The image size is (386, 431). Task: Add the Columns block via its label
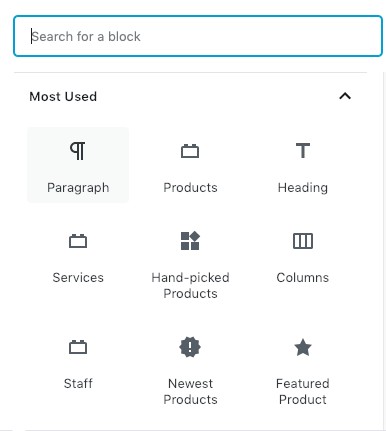tap(303, 278)
